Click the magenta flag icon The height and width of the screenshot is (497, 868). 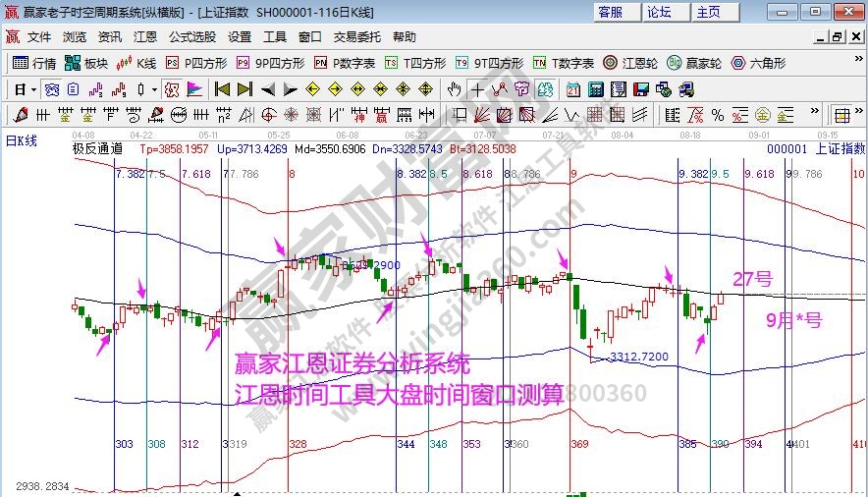point(194,89)
